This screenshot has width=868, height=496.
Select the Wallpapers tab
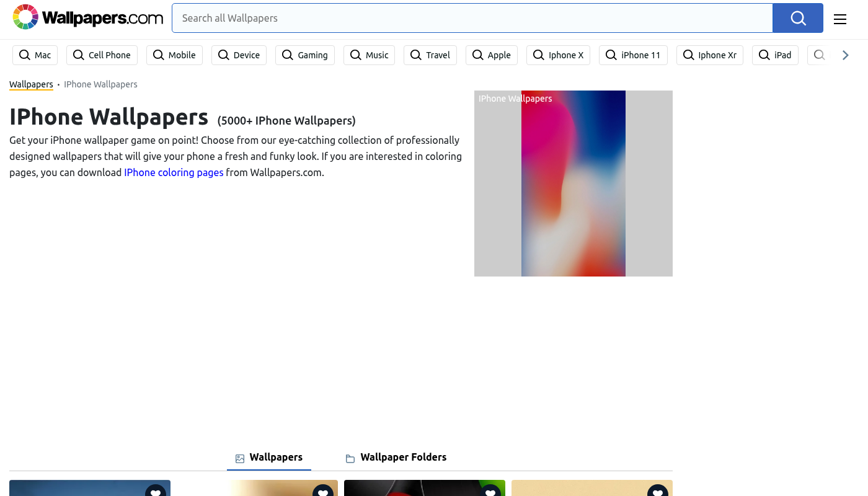(269, 458)
